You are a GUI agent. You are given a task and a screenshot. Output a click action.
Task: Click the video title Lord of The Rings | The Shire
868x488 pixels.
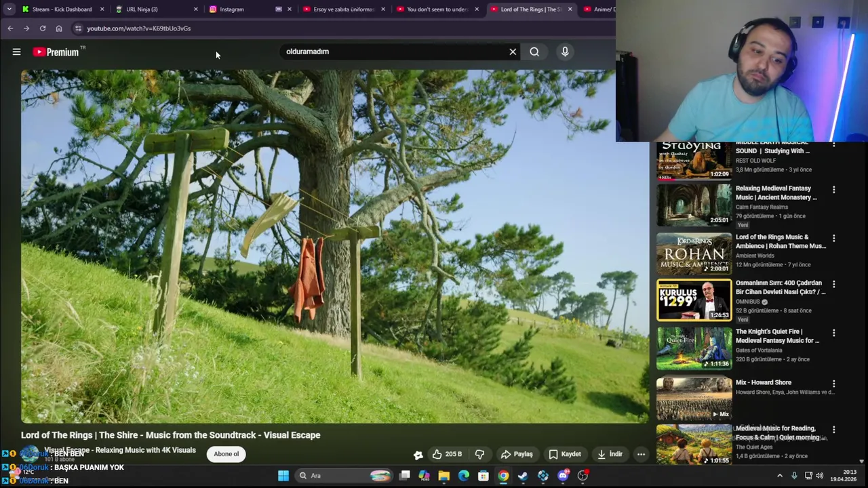coord(171,435)
